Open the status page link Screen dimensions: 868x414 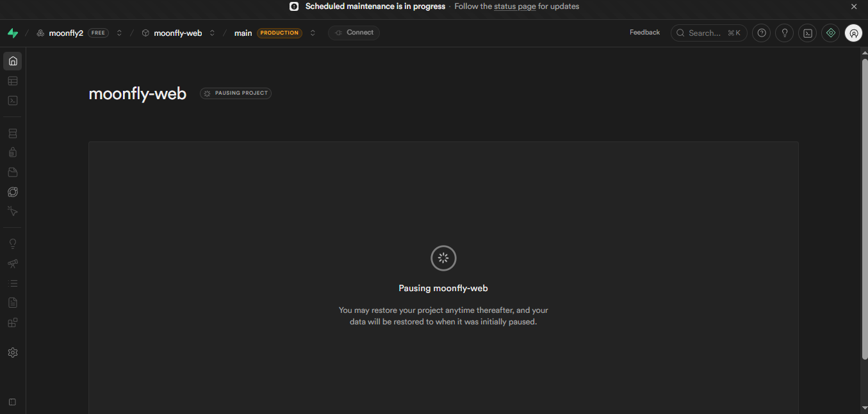[x=514, y=6]
